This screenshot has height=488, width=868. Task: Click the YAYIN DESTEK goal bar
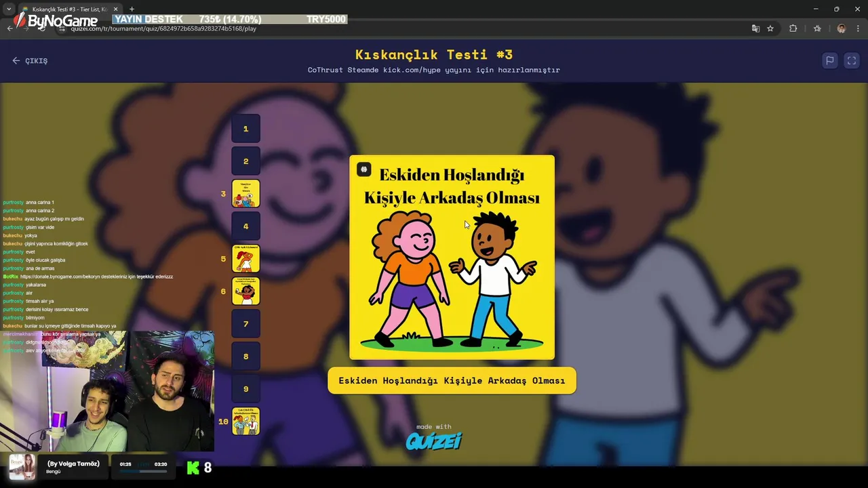point(230,19)
